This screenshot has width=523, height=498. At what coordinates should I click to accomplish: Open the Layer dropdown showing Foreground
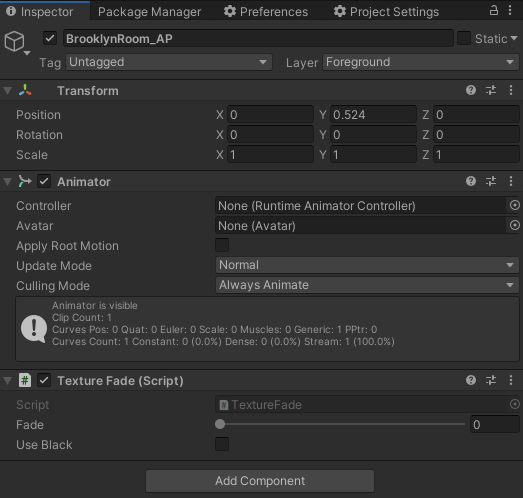421,62
